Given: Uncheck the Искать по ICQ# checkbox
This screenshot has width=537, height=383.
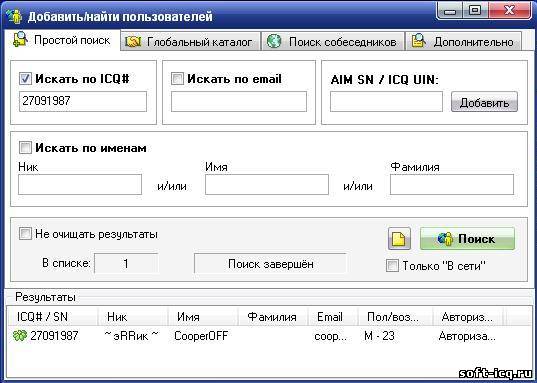Looking at the screenshot, I should click(25, 79).
